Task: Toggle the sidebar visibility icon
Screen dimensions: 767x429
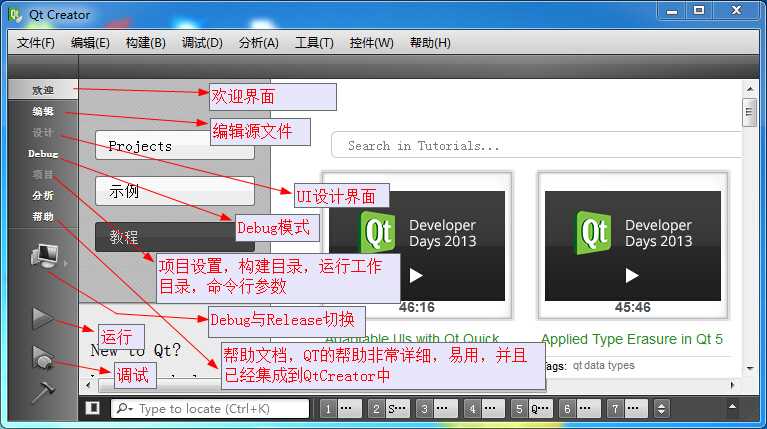Action: [92, 408]
